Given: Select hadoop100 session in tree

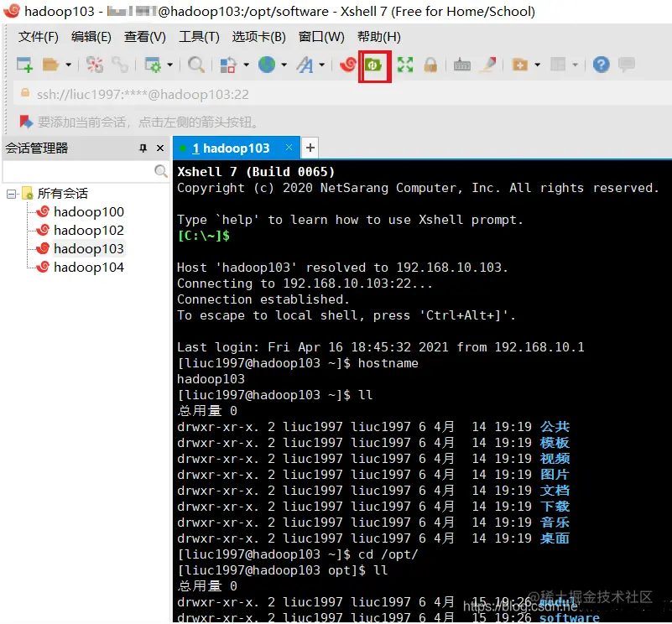Looking at the screenshot, I should click(89, 211).
